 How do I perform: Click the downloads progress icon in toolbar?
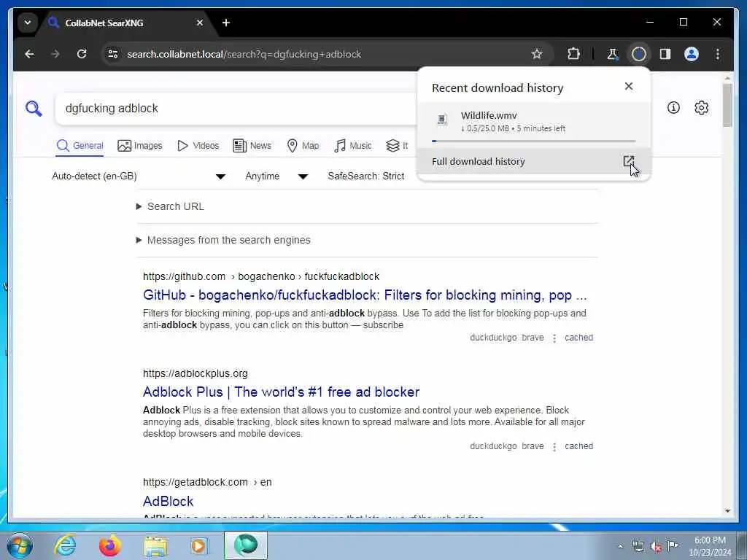pyautogui.click(x=639, y=54)
